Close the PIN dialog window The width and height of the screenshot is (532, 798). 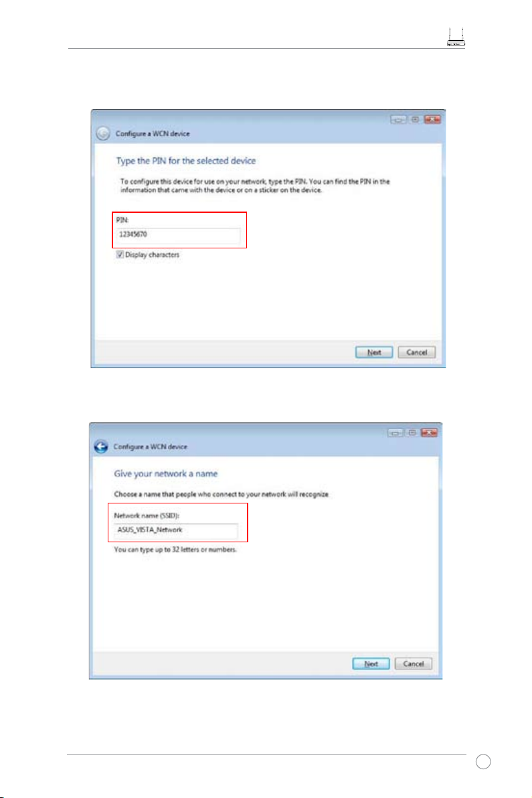point(432,119)
